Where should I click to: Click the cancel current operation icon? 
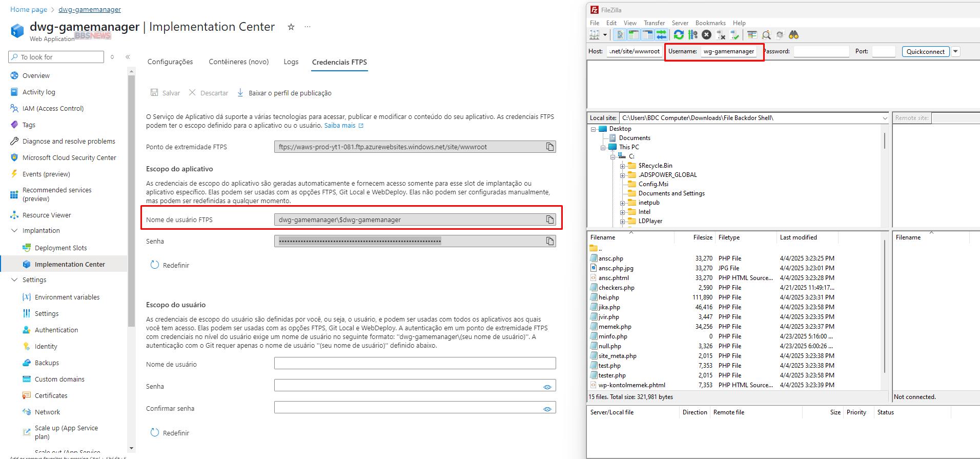pyautogui.click(x=706, y=35)
